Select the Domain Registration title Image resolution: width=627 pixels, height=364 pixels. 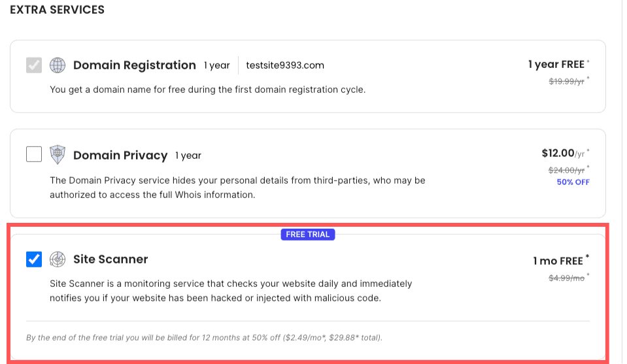(135, 65)
